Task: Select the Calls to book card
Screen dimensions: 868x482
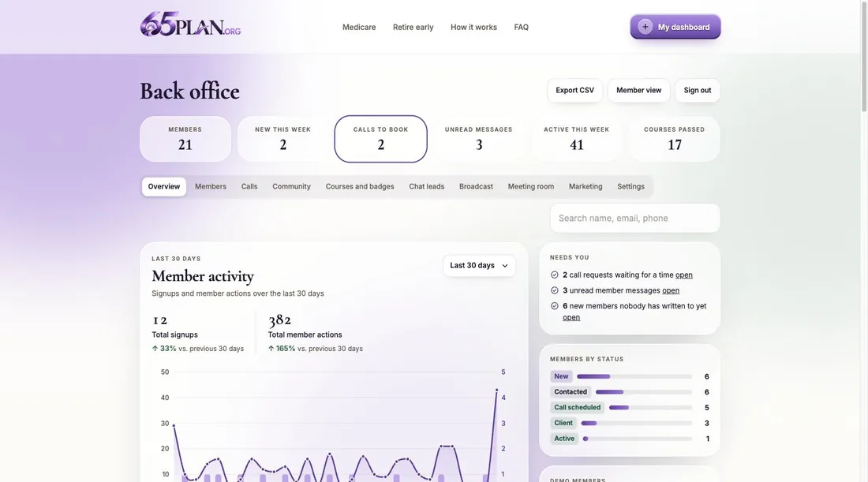Action: [x=381, y=139]
